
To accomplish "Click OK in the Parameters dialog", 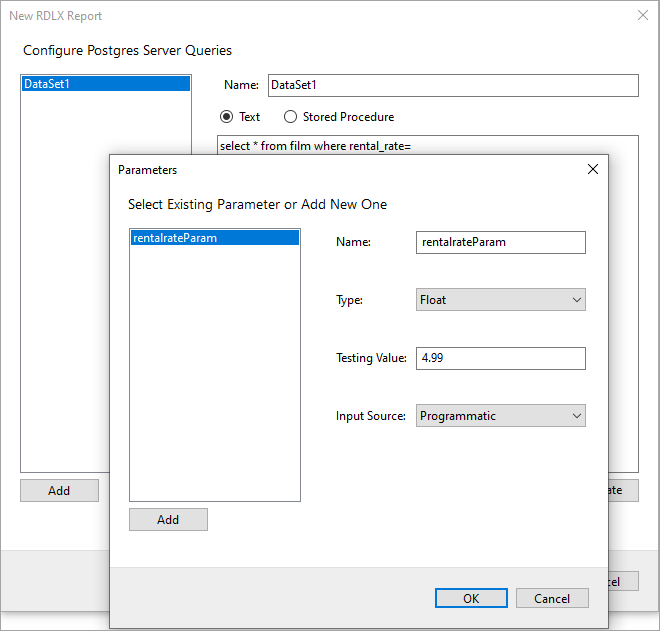I will (471, 598).
